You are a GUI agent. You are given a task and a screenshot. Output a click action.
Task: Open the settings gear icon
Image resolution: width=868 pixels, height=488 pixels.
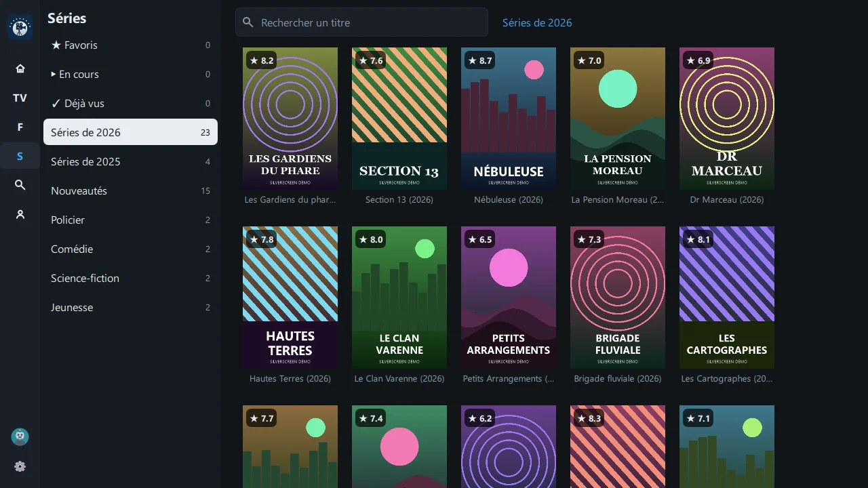pyautogui.click(x=20, y=466)
